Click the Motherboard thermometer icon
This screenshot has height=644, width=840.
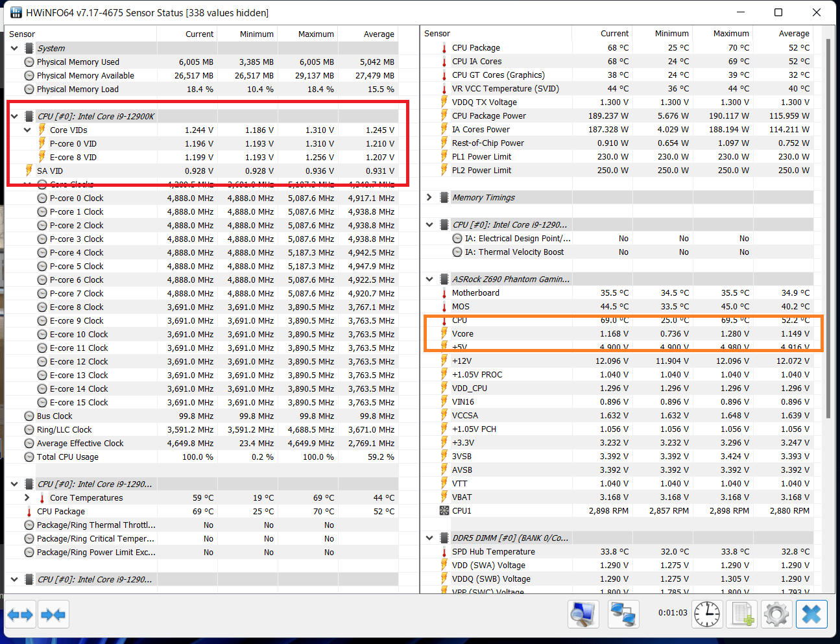(444, 293)
